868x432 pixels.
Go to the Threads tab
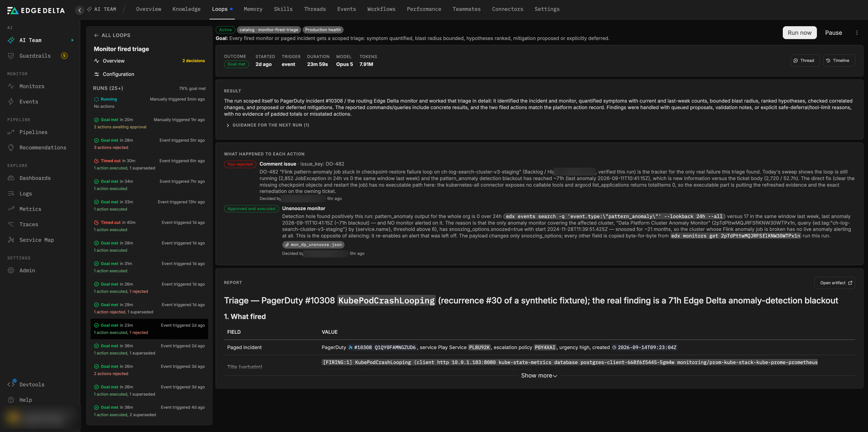(x=315, y=9)
